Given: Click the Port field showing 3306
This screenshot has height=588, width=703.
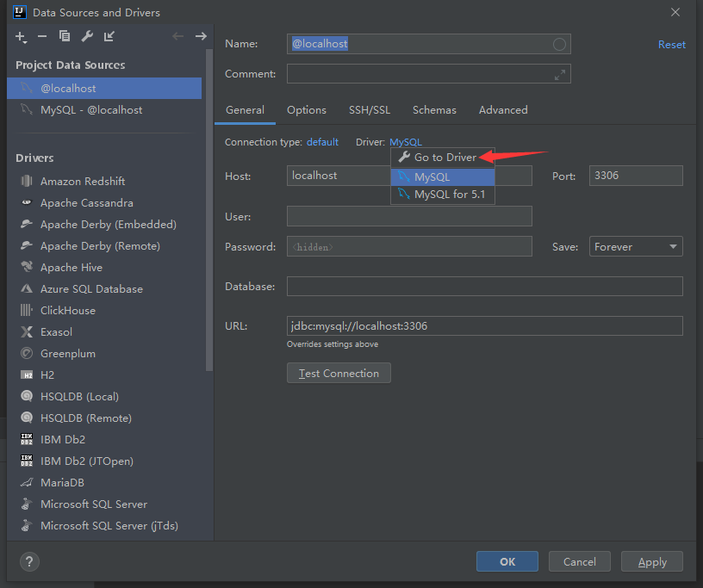Looking at the screenshot, I should pos(636,176).
